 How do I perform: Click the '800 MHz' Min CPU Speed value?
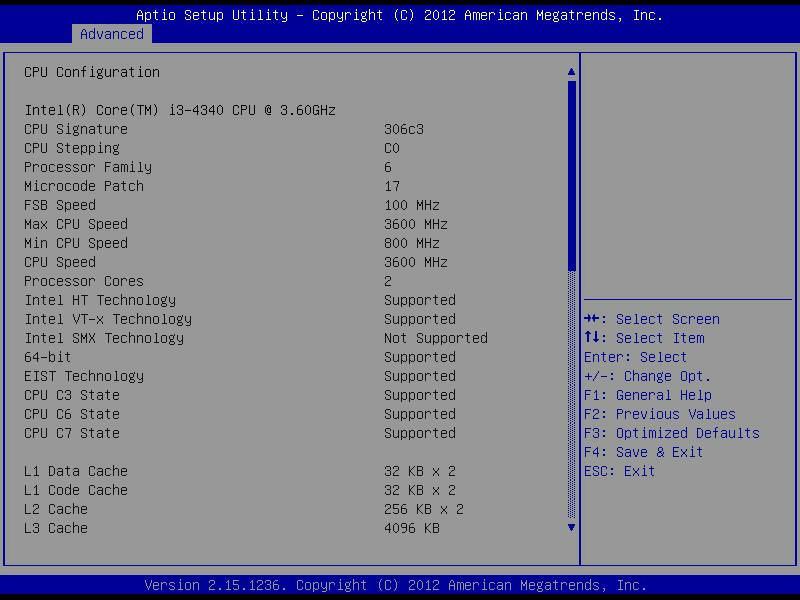tap(412, 243)
